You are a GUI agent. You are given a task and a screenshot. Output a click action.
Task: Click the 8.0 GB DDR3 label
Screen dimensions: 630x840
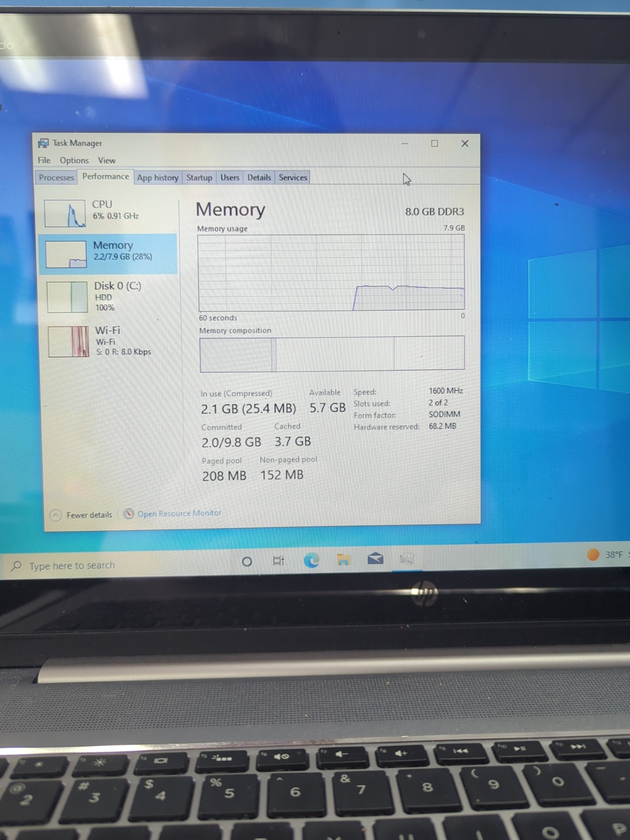pyautogui.click(x=435, y=212)
